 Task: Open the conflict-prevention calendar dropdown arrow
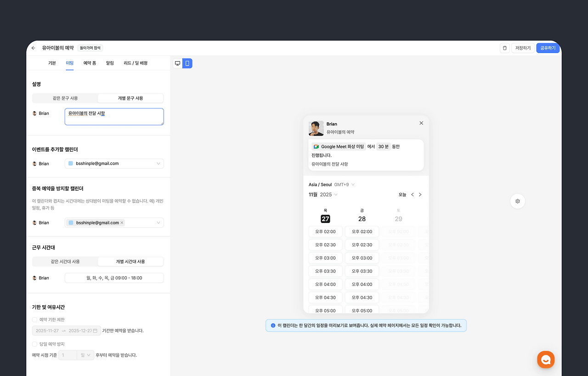tap(158, 223)
